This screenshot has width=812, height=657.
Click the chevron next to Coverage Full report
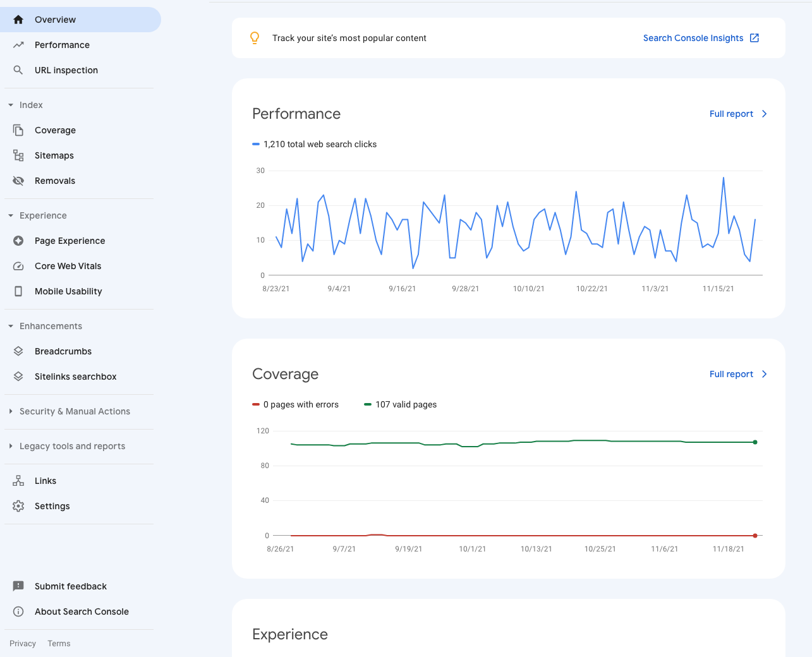(764, 374)
